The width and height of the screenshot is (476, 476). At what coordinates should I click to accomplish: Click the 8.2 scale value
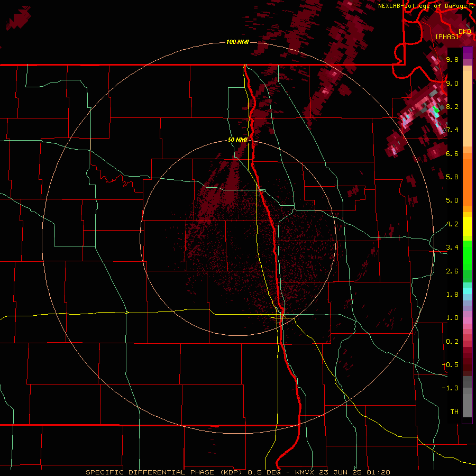pos(452,106)
